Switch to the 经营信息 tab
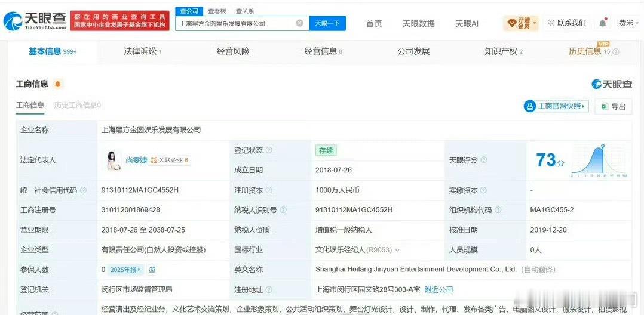 [323, 52]
